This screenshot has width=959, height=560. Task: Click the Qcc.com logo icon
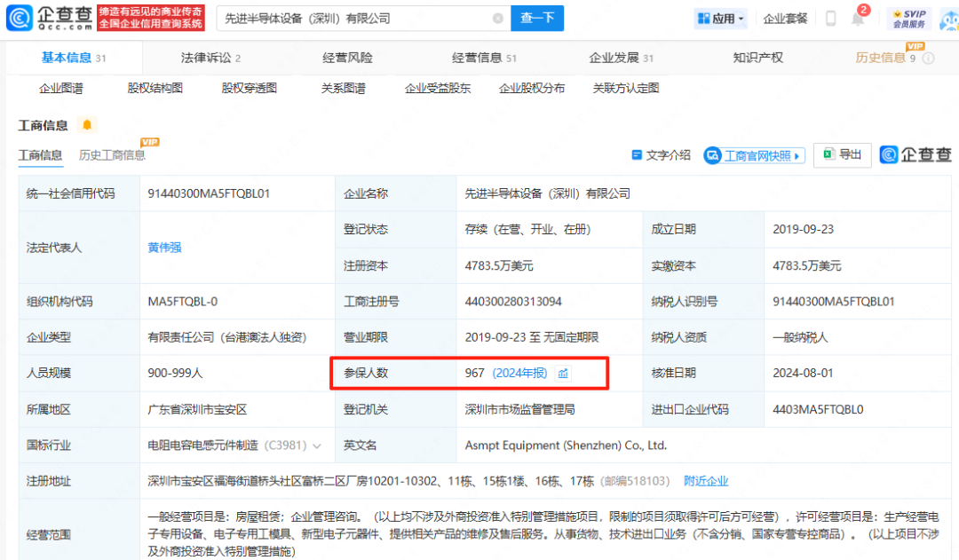coord(19,18)
